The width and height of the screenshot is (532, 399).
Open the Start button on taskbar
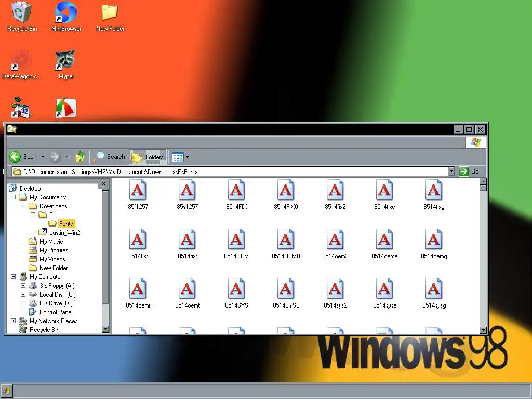click(x=6, y=391)
